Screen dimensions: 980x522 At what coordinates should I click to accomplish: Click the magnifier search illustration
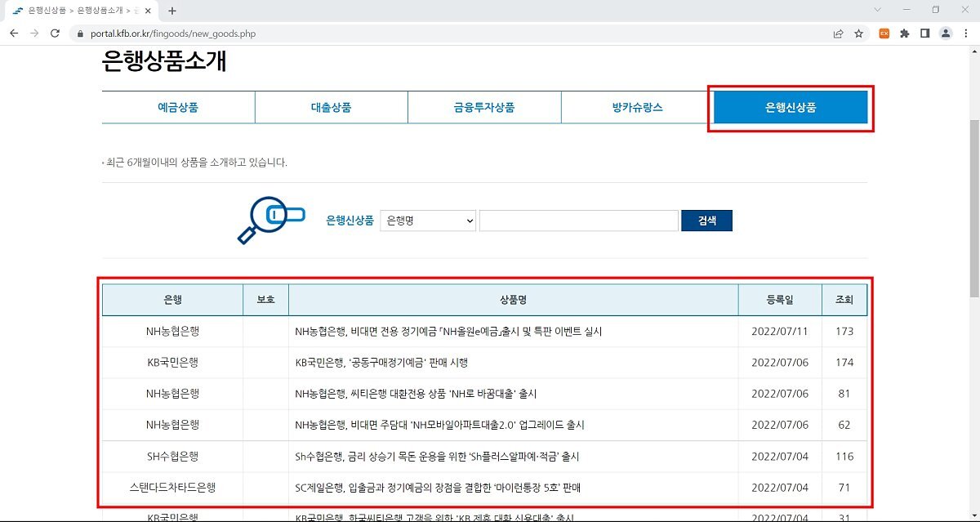271,221
